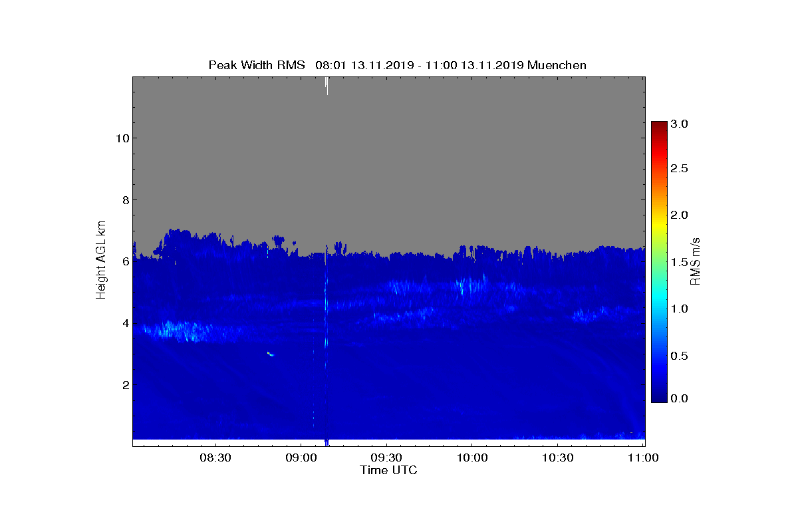Viewport: 798px width, 532px height.
Task: Click the dark red top of the colorbar
Action: click(x=659, y=126)
